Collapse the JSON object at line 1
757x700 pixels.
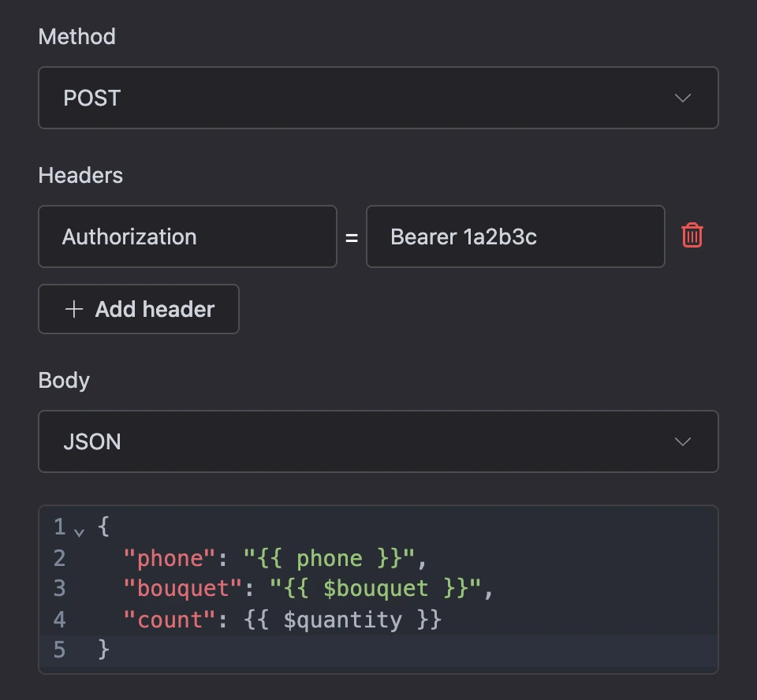[79, 532]
